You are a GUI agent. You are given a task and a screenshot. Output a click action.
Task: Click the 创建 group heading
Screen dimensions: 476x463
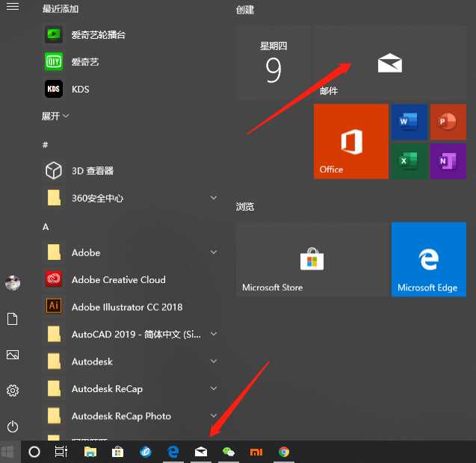(x=245, y=10)
